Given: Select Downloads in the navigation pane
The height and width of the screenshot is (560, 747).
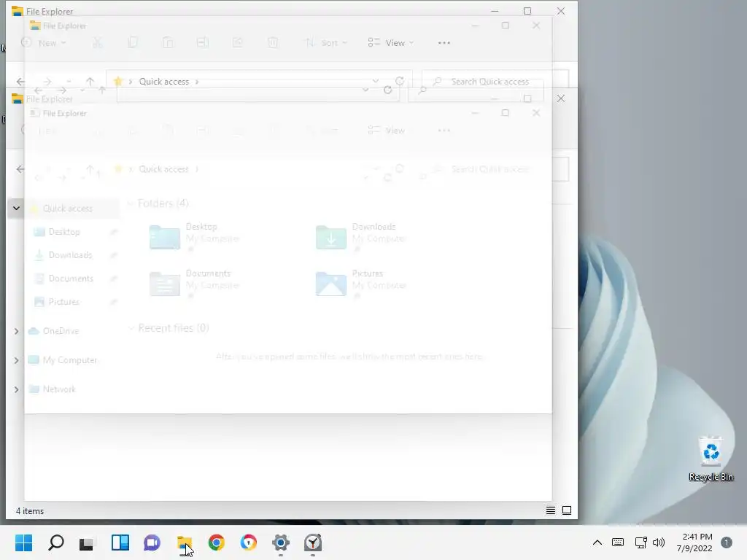Looking at the screenshot, I should click(70, 255).
